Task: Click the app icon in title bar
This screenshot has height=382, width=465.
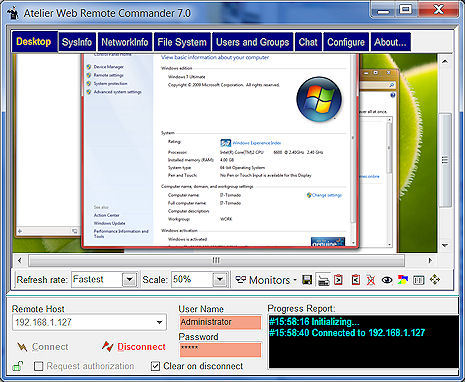Action: coord(13,13)
